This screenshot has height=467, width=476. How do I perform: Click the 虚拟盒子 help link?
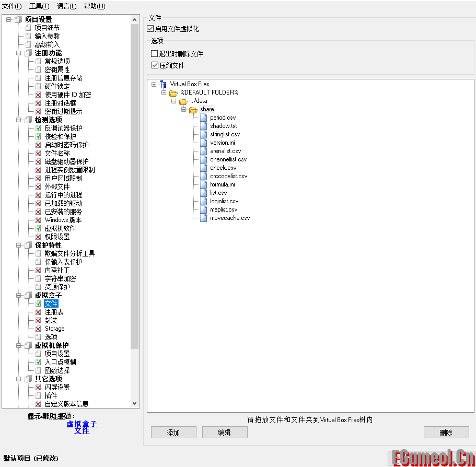pyautogui.click(x=82, y=425)
